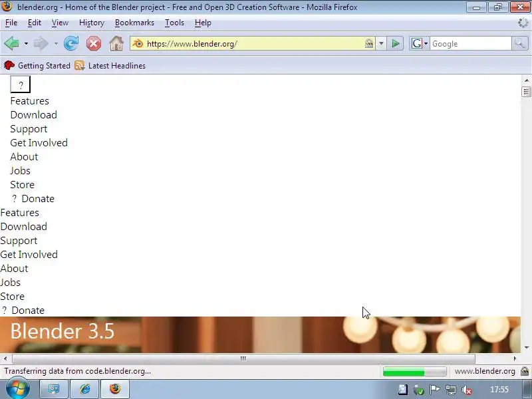
Task: Go back with the green Back arrow
Action: pos(11,43)
